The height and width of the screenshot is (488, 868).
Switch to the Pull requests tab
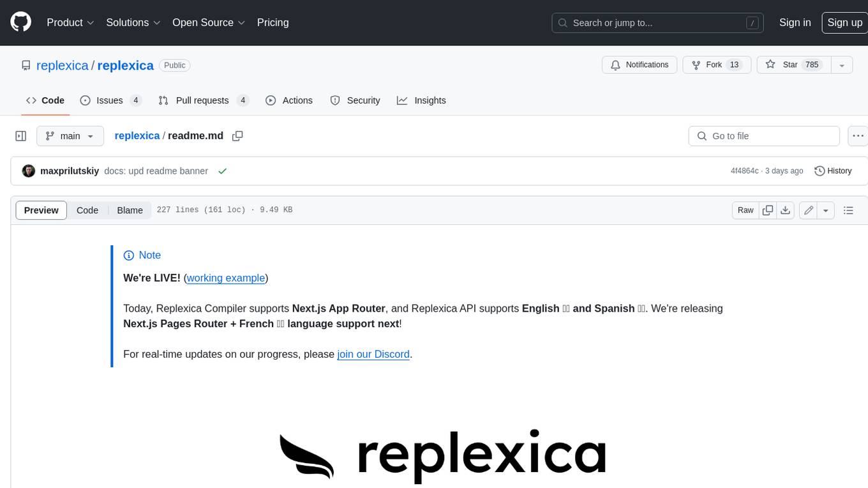coord(204,100)
